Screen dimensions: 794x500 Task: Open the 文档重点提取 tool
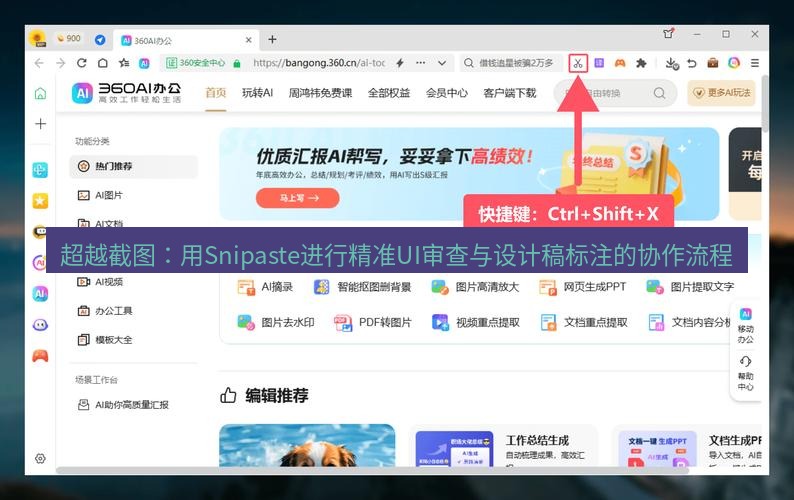[x=583, y=323]
